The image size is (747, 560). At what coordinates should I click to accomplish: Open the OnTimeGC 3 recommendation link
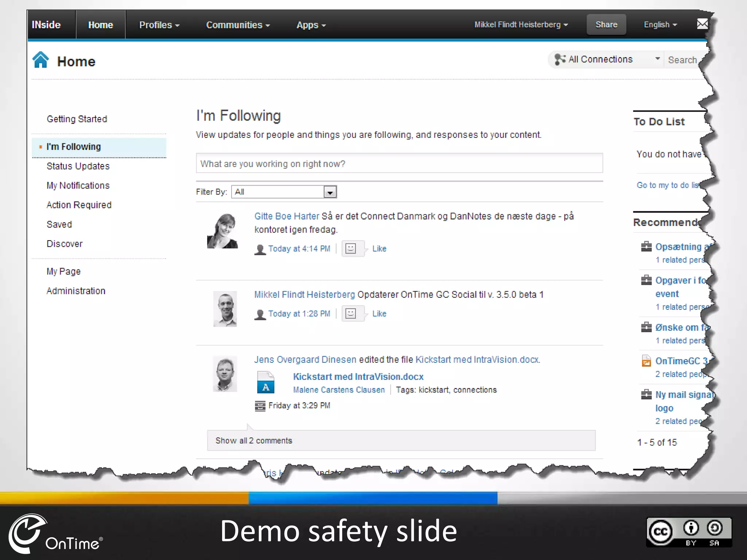[681, 361]
